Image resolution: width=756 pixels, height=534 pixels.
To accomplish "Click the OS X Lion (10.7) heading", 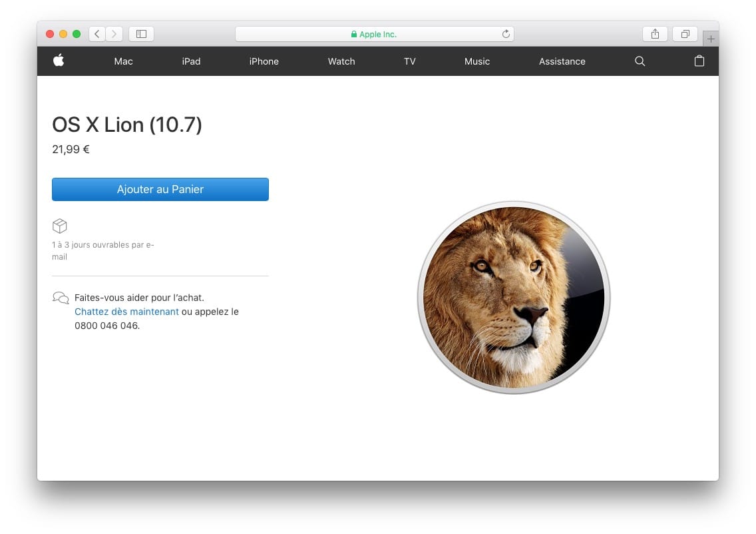I will coord(127,125).
